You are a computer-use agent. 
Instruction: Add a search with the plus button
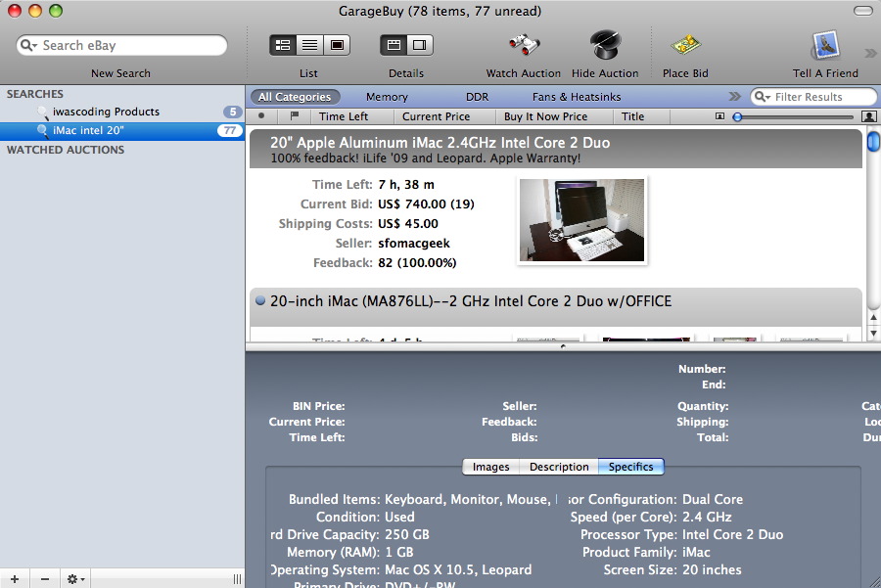(x=15, y=579)
